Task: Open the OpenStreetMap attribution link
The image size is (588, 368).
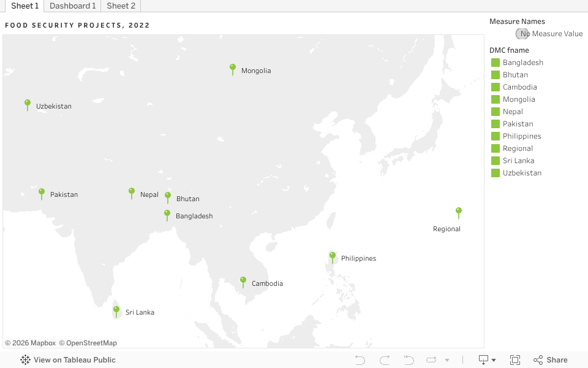Action: (x=88, y=343)
